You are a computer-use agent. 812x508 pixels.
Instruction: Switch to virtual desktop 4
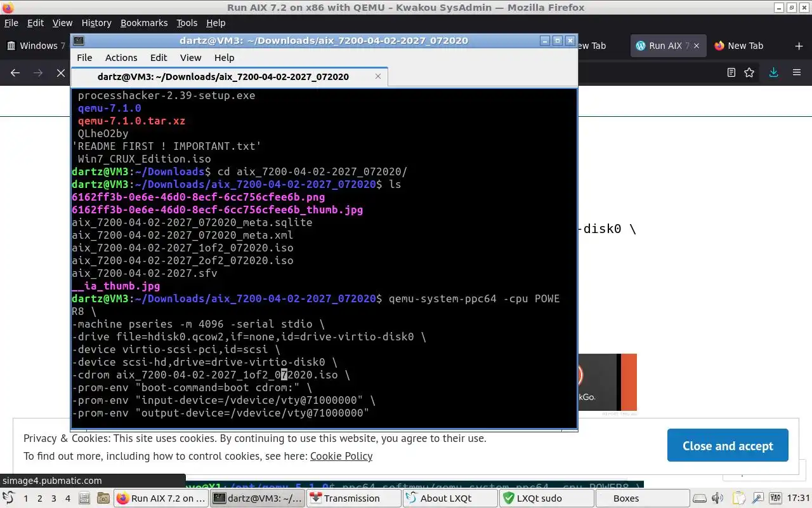67,498
